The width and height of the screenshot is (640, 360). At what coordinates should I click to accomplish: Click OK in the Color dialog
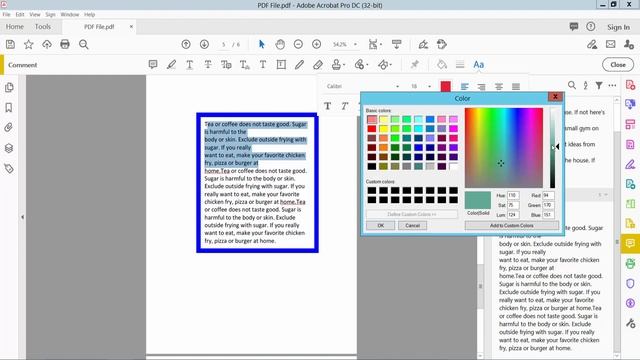click(x=380, y=226)
